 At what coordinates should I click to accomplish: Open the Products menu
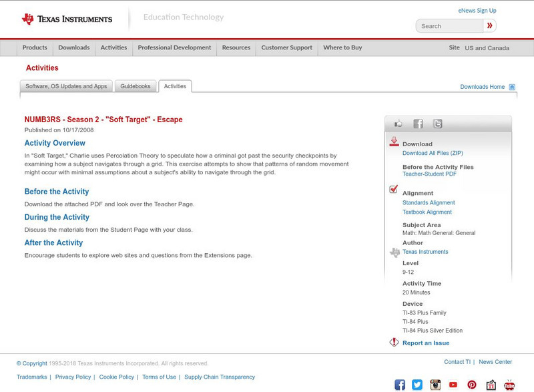pyautogui.click(x=35, y=47)
